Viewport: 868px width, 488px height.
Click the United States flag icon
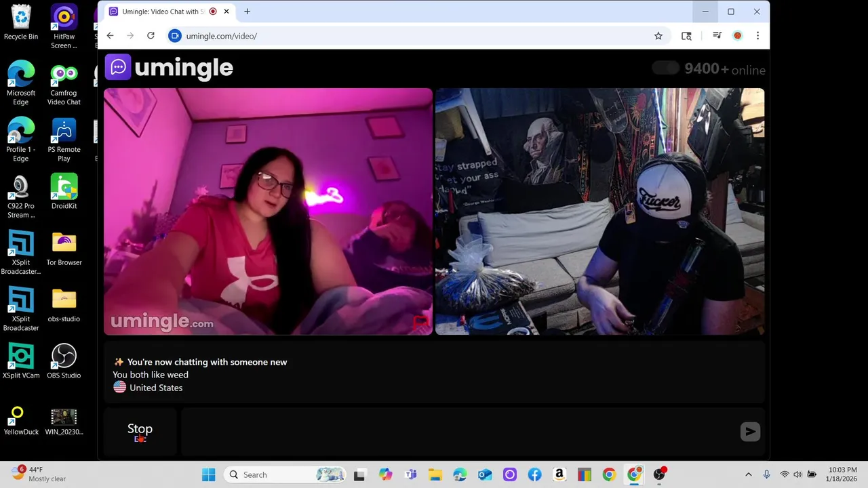[119, 387]
